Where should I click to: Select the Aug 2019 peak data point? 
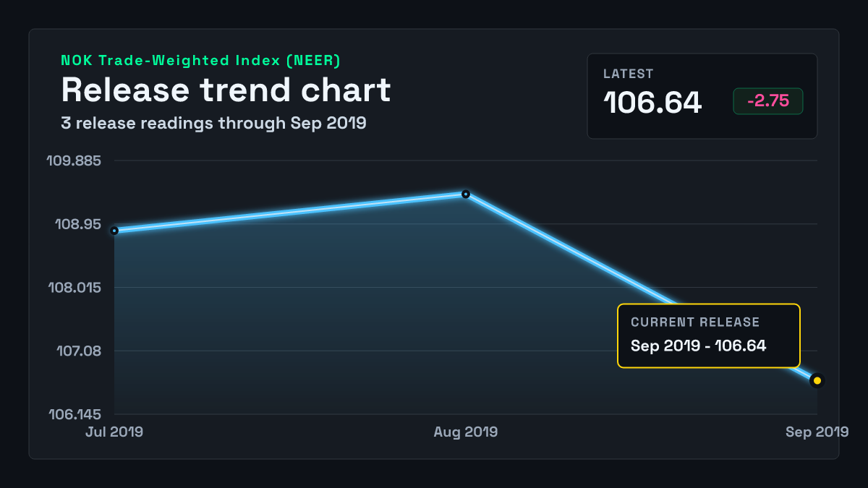[x=466, y=194]
